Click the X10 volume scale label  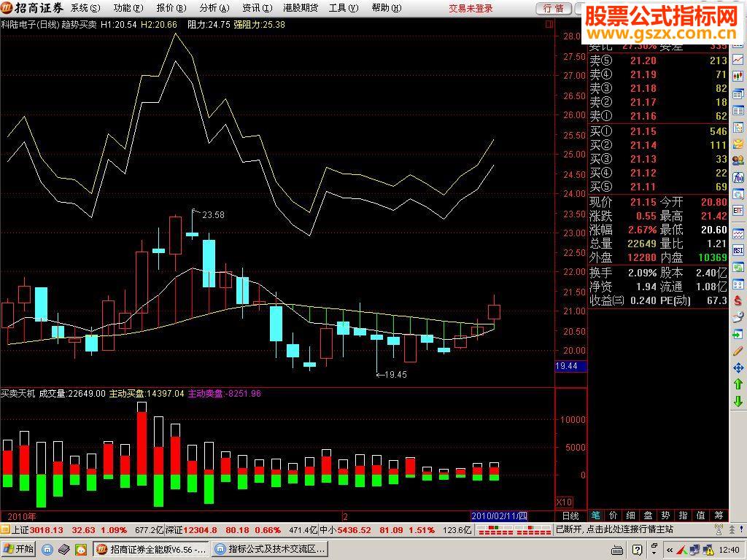point(565,502)
